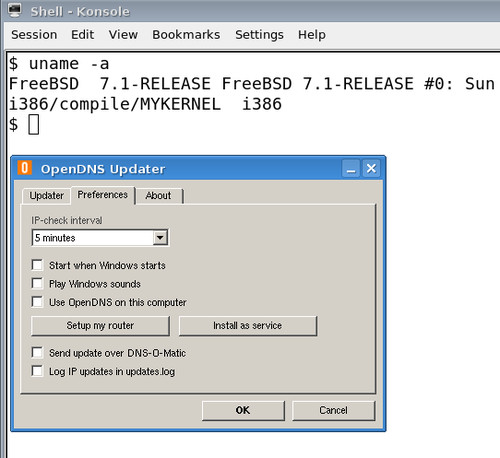Open the Session menu

[x=34, y=35]
